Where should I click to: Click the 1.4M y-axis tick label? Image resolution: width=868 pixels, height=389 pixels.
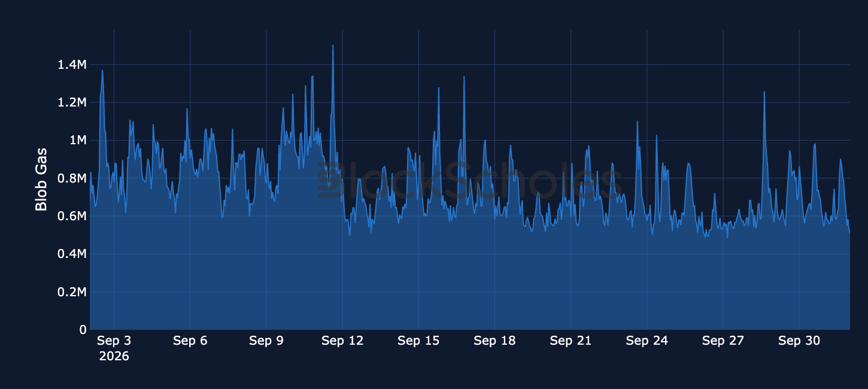(x=72, y=65)
